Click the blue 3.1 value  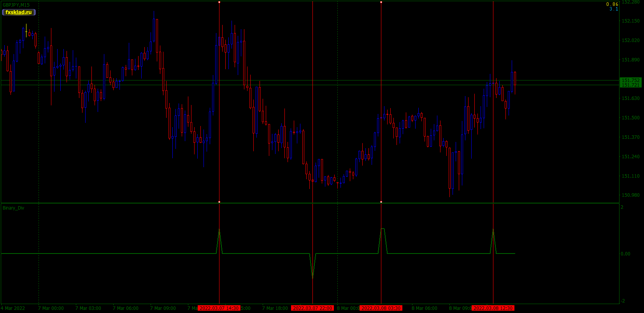[614, 9]
